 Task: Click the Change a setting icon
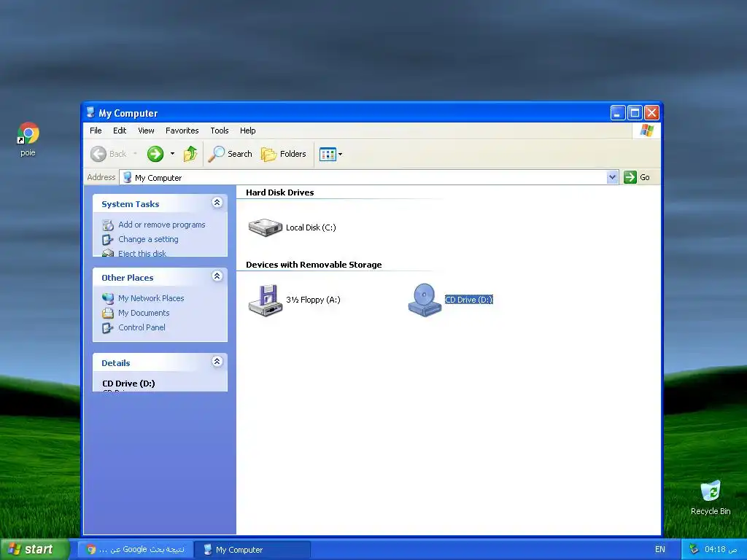(x=108, y=239)
